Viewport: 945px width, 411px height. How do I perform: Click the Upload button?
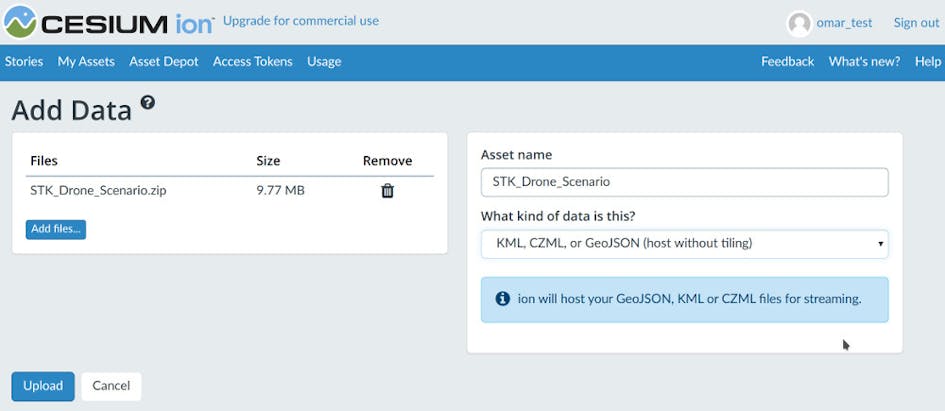pyautogui.click(x=43, y=386)
